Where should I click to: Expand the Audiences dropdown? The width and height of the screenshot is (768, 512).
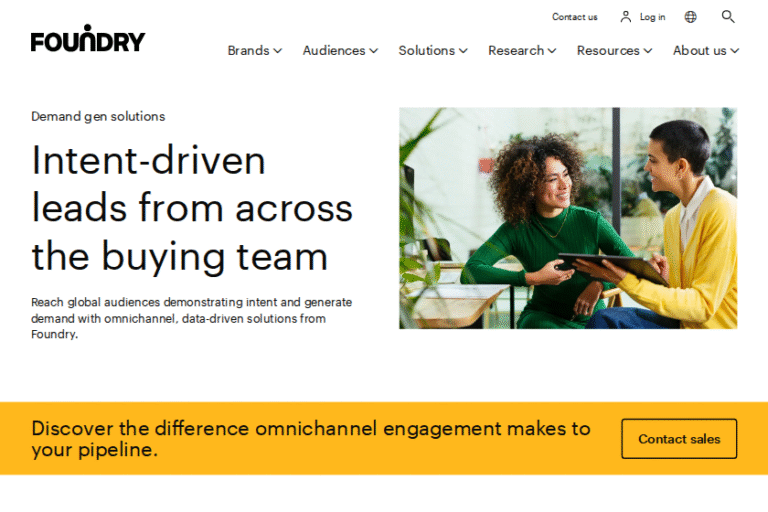(x=340, y=50)
